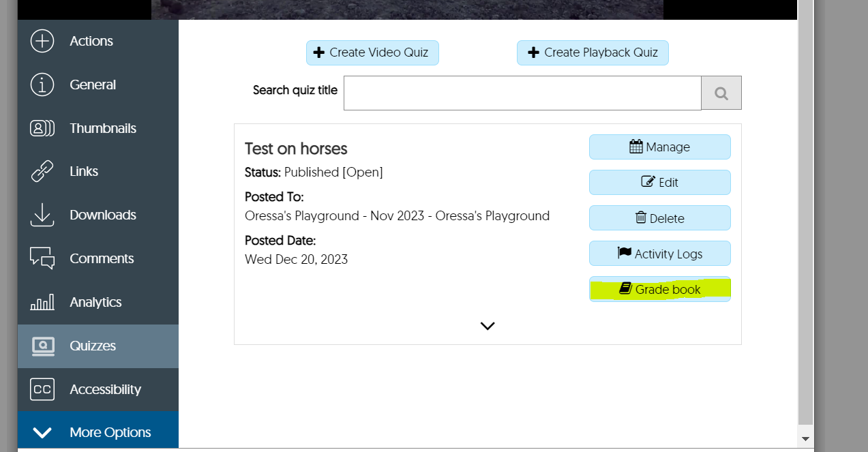Switch to the Downloads section
This screenshot has width=868, height=452.
[x=98, y=215]
